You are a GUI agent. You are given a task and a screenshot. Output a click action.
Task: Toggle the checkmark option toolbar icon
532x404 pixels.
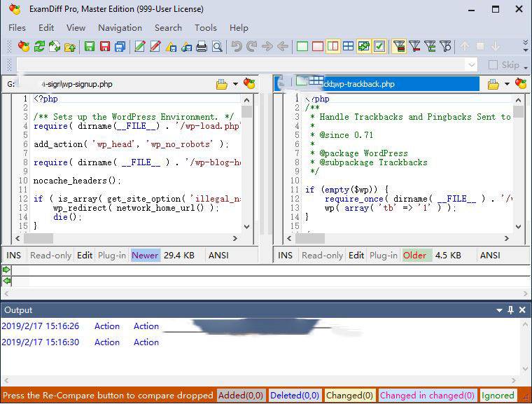[379, 46]
